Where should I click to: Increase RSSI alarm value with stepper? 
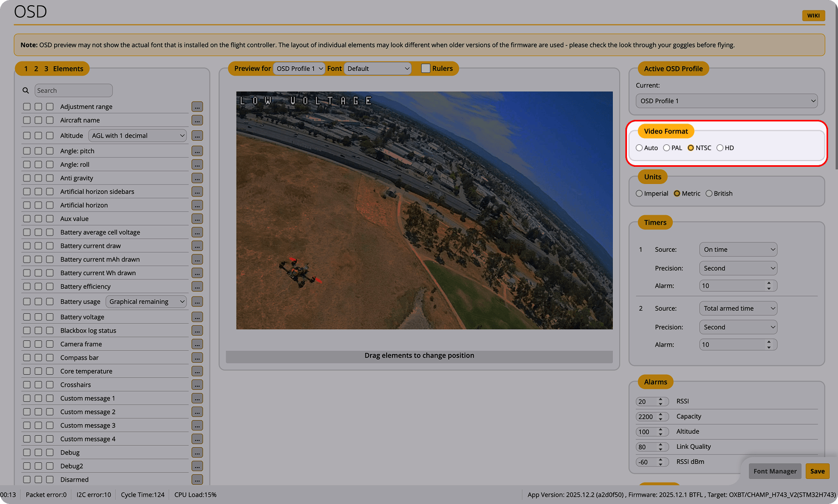(x=660, y=400)
